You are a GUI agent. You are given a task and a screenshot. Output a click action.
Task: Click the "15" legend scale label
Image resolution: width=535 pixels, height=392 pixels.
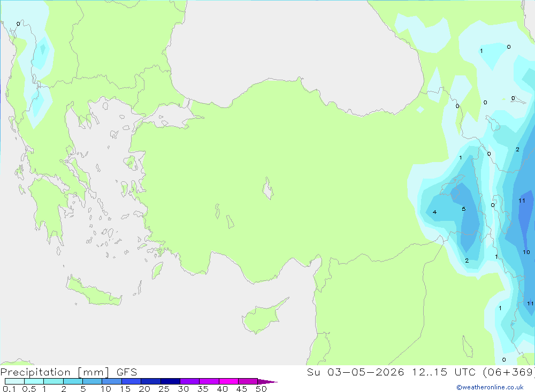(125, 389)
